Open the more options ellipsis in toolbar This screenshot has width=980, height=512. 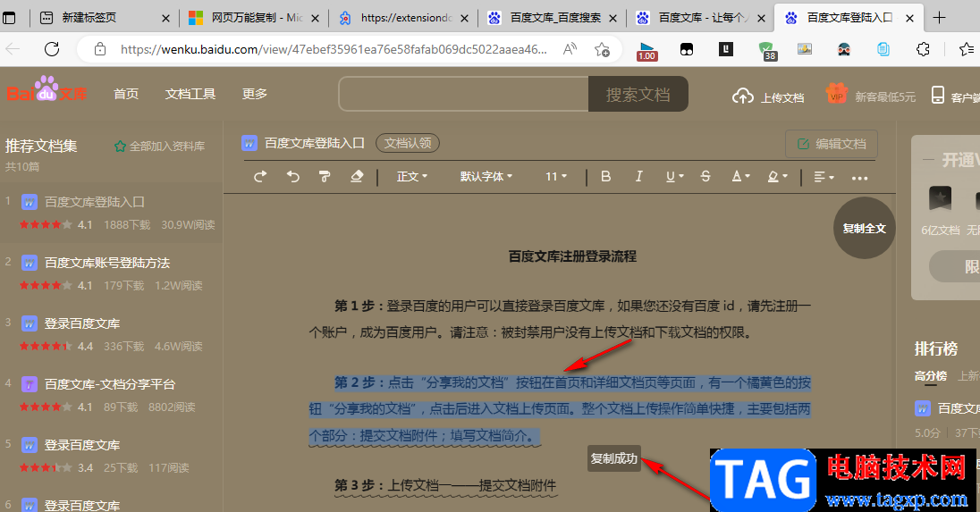point(859,178)
